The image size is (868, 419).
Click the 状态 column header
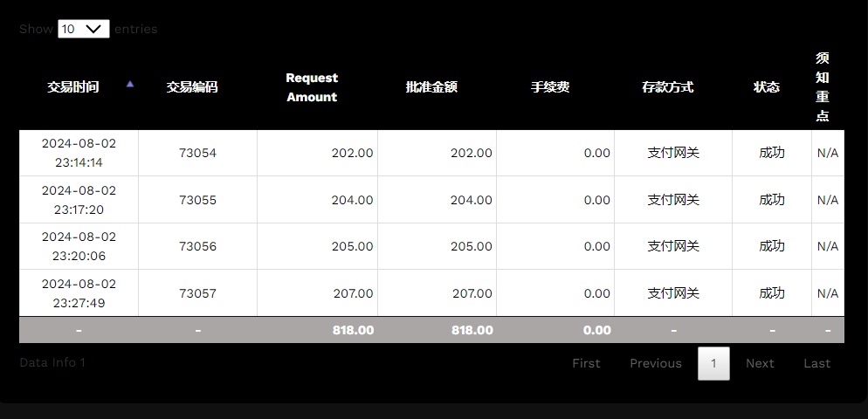(767, 87)
